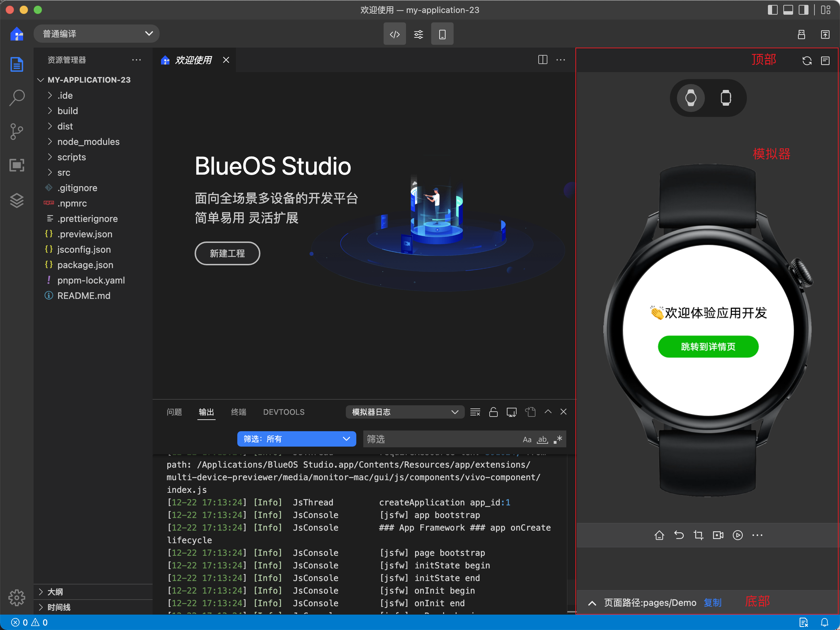Open the 模拟器日志 output channel dropdown
Screen dimensions: 840x630
coord(405,412)
